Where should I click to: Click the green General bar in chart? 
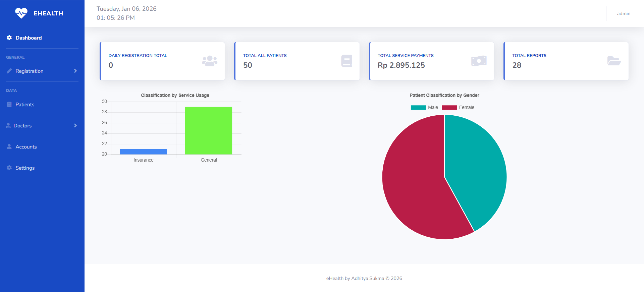(209, 131)
